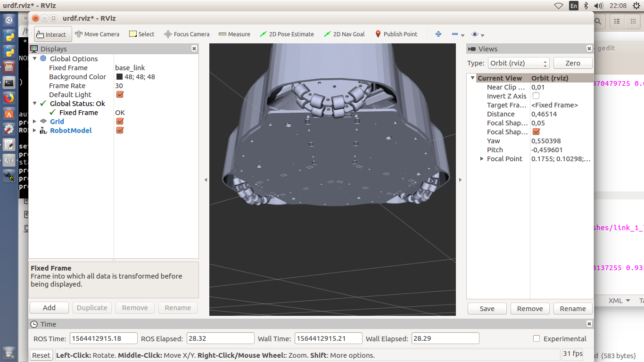The width and height of the screenshot is (644, 362).
Task: Click the Wall Elapsed field
Action: point(446,338)
